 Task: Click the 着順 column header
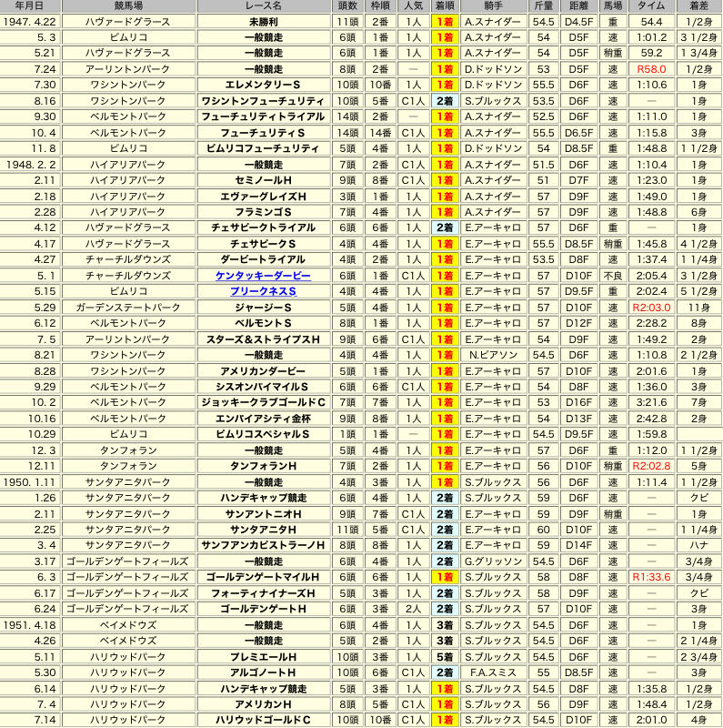[445, 5]
